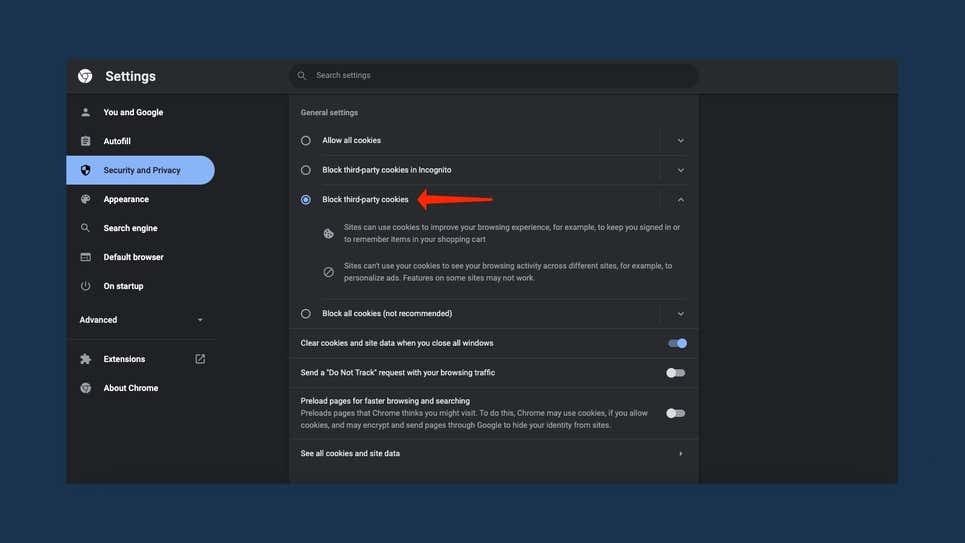965x543 pixels.
Task: Open Extensions external link icon
Action: 200,359
